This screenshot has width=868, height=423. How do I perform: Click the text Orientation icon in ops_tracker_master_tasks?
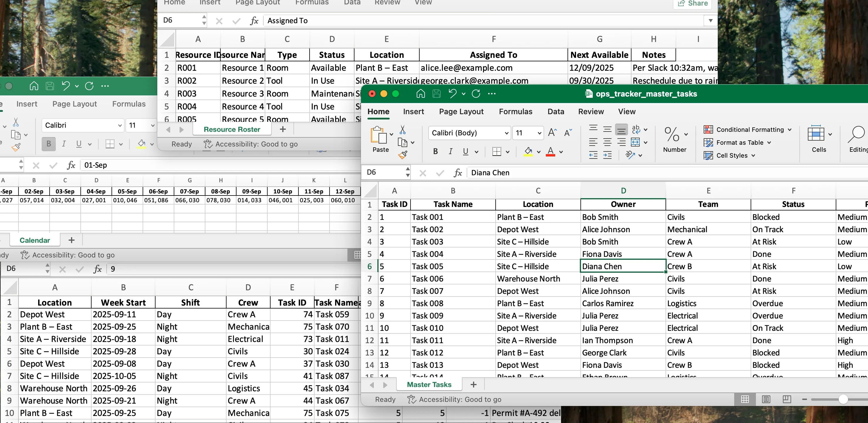click(630, 155)
